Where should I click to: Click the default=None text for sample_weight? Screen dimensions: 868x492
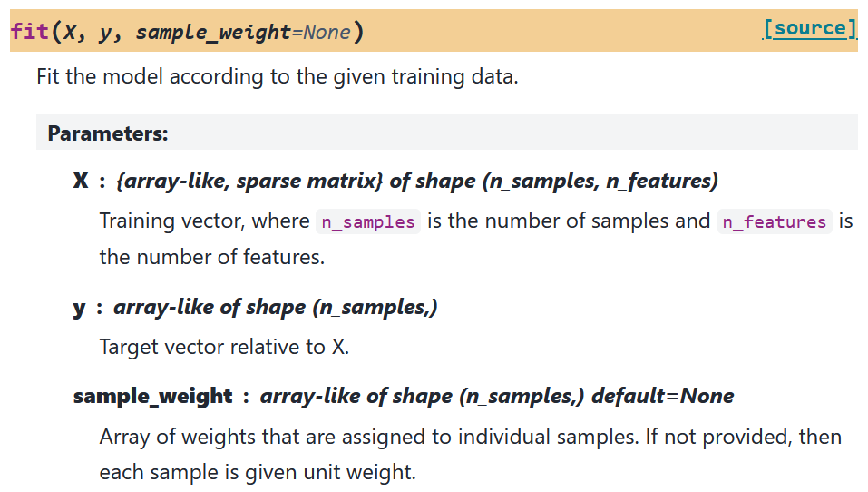(x=663, y=396)
